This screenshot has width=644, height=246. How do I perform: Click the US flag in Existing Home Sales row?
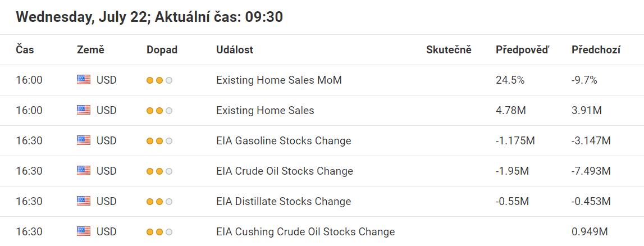tap(83, 110)
